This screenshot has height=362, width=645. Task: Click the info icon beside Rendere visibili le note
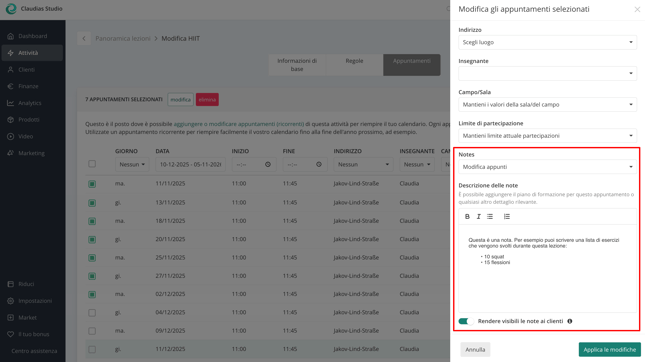click(570, 321)
